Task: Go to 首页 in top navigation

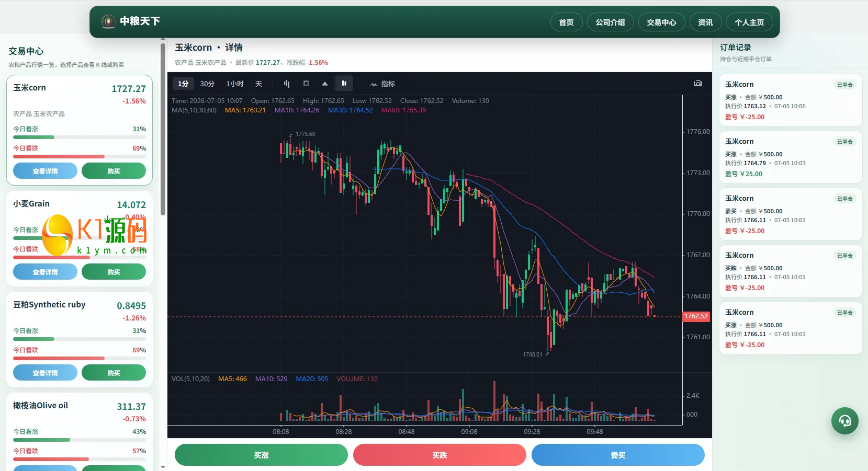Action: [x=566, y=22]
